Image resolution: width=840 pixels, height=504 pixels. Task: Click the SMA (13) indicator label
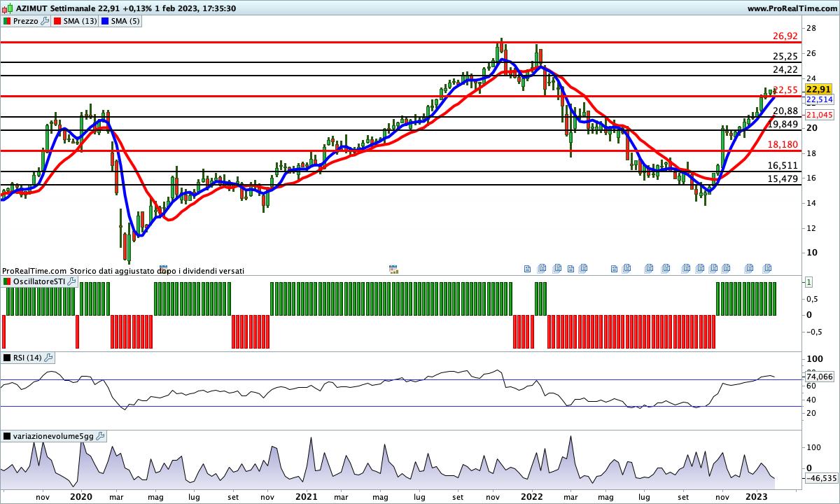click(x=81, y=22)
